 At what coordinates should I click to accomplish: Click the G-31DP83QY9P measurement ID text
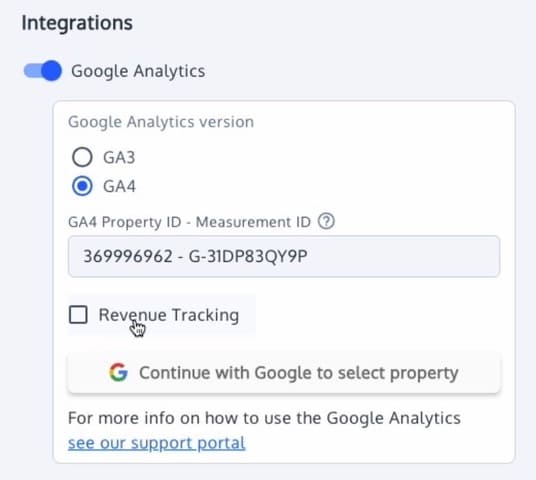248,256
